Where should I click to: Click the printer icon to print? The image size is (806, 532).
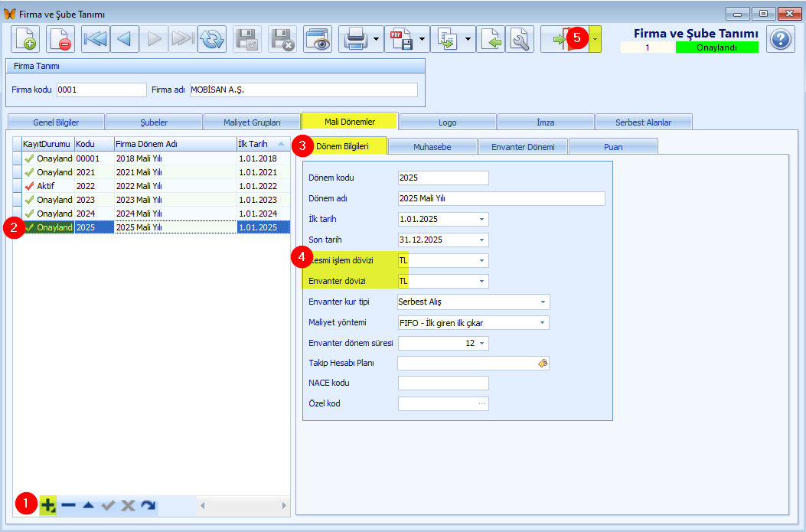coord(355,39)
